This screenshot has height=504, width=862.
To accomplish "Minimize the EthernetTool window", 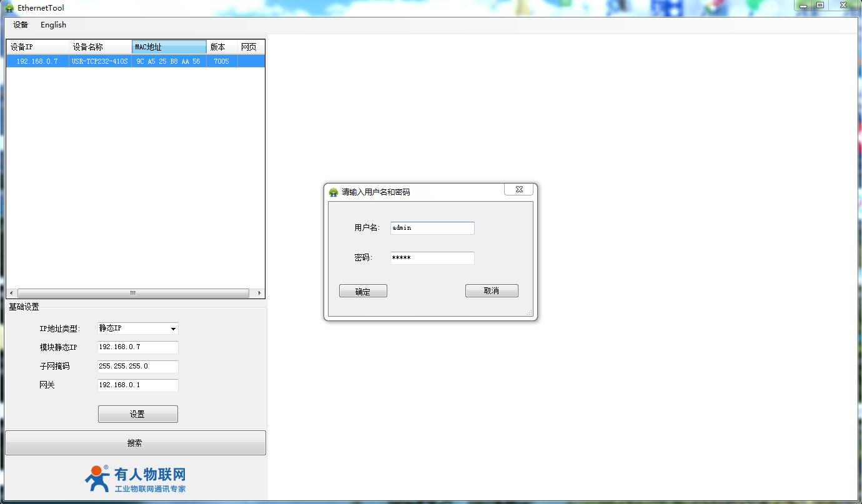I will tap(803, 6).
